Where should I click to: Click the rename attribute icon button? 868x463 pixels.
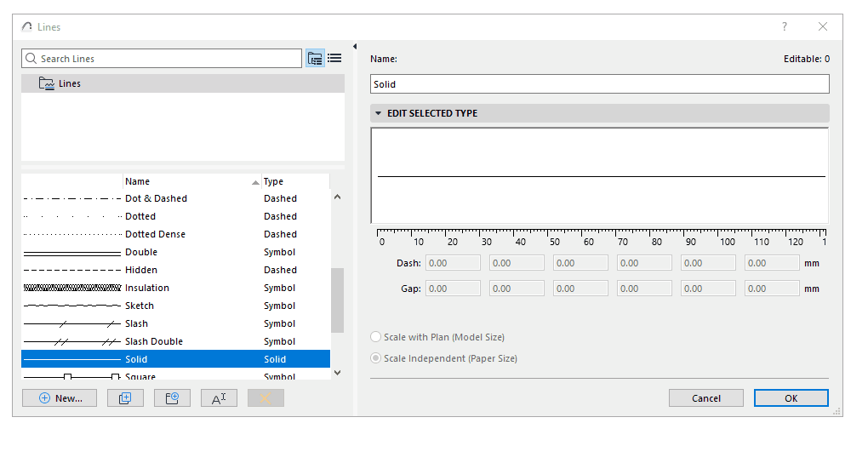(220, 398)
